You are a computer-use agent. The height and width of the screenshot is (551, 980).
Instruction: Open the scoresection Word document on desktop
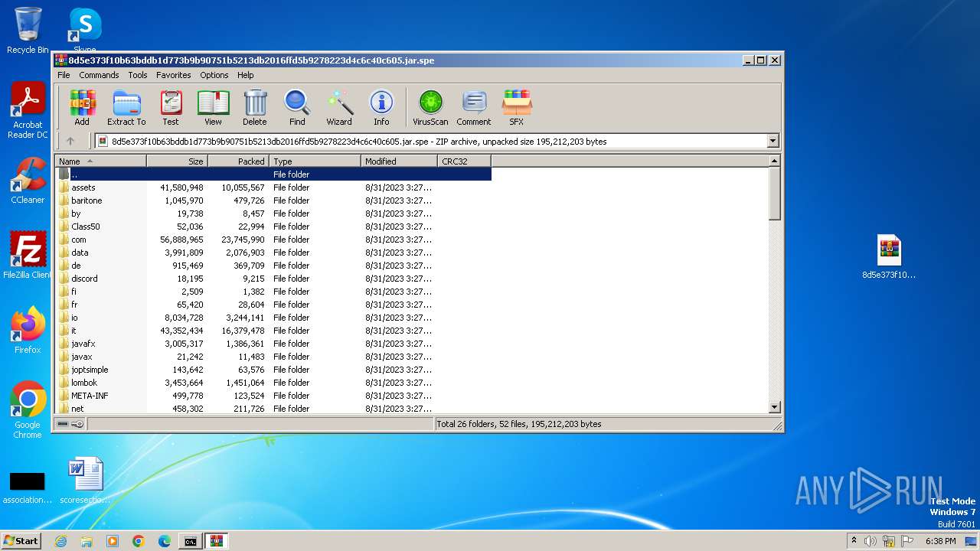point(85,481)
